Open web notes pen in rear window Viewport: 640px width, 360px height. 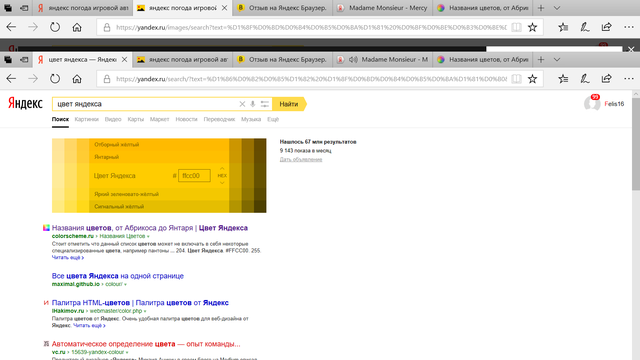pos(585,27)
